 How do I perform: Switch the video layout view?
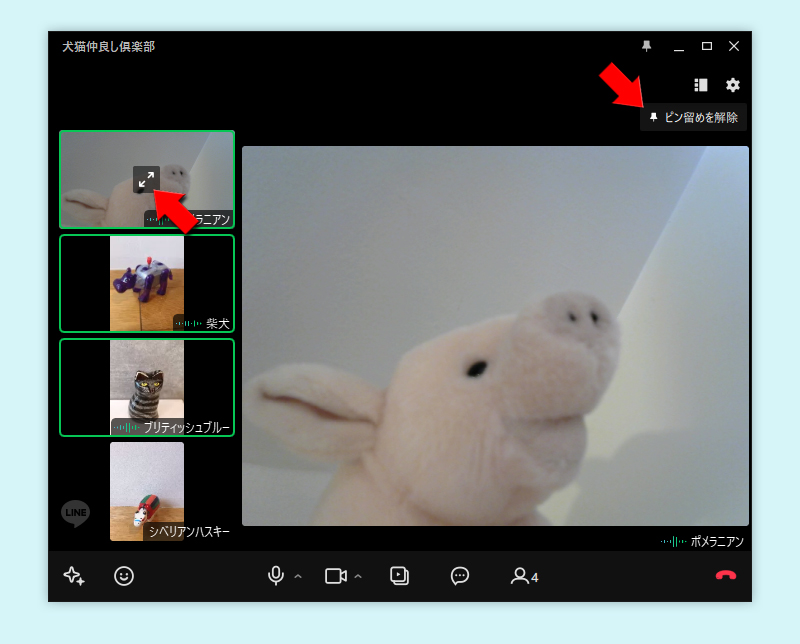click(x=701, y=86)
